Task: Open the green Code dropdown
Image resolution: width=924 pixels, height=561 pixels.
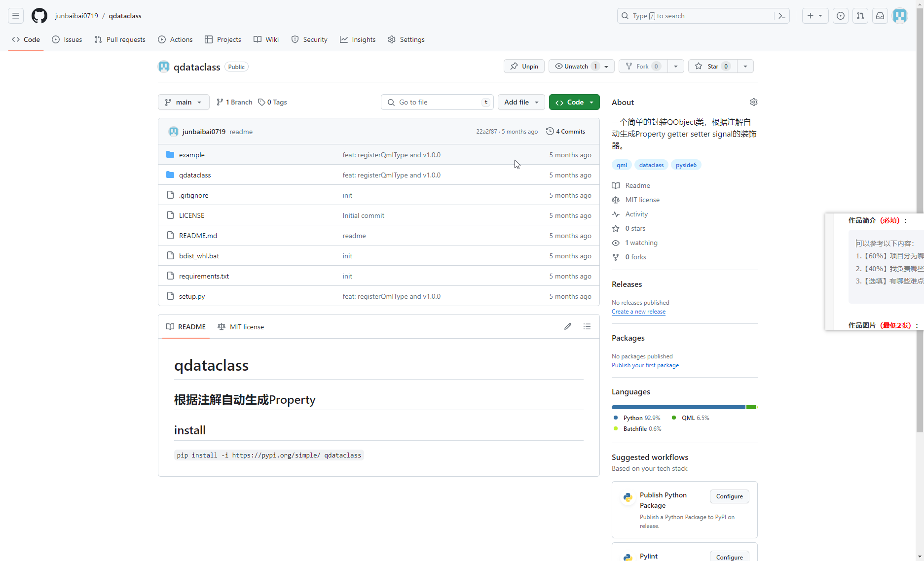Action: [574, 102]
